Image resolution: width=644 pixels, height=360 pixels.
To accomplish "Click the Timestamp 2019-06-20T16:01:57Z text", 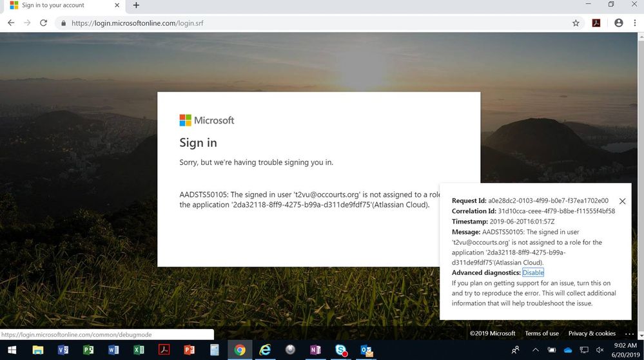I will pos(522,222).
